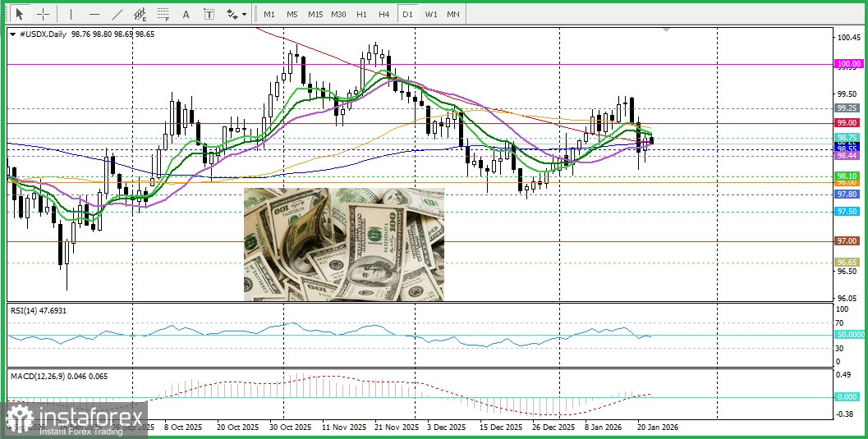Select the 97.00 price level label
The height and width of the screenshot is (439, 868).
click(847, 241)
